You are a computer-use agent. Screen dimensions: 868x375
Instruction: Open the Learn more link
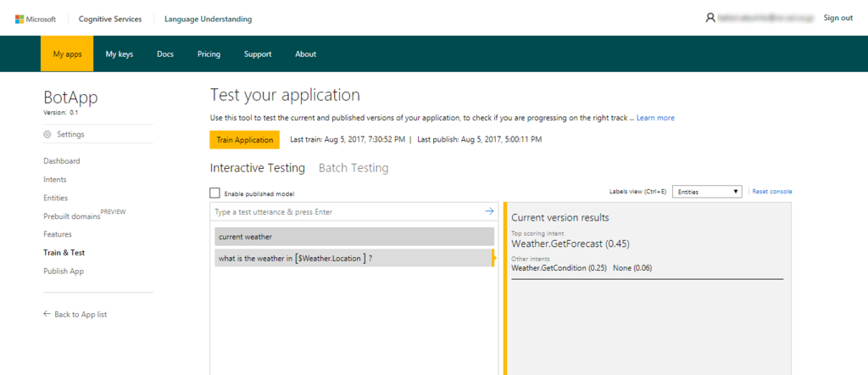click(x=655, y=118)
